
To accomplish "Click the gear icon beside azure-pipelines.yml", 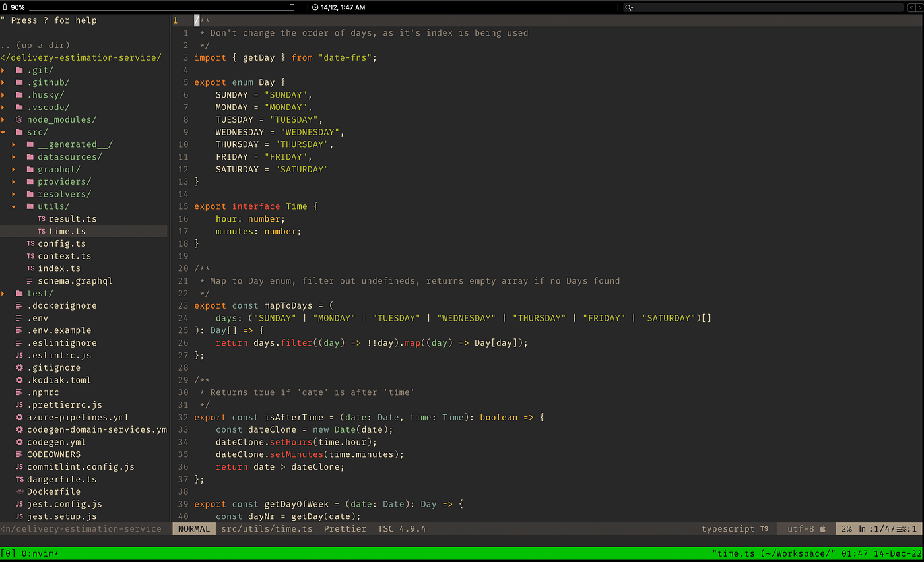I will click(19, 418).
